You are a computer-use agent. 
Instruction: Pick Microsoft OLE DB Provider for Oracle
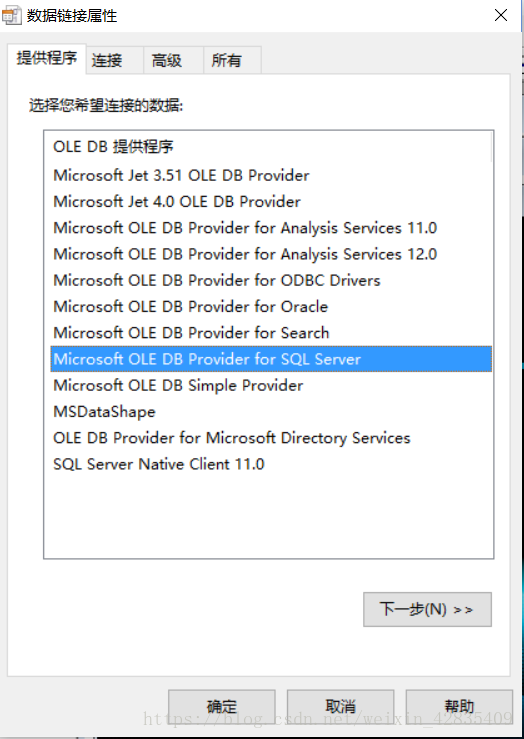coord(271,307)
